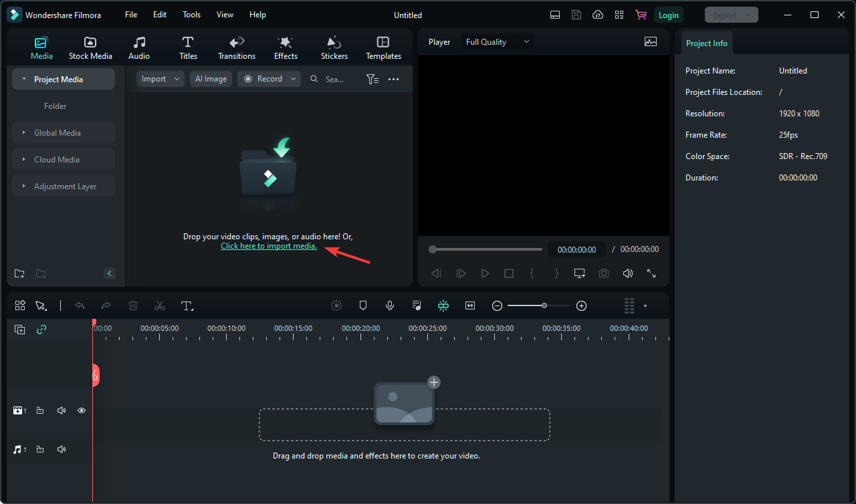Click the media search field
This screenshot has height=504, width=856.
click(334, 79)
